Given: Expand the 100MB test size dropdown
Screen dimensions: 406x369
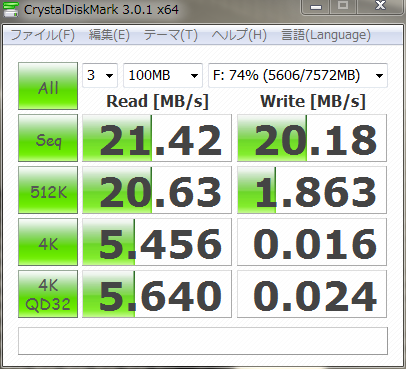Looking at the screenshot, I should coord(163,76).
